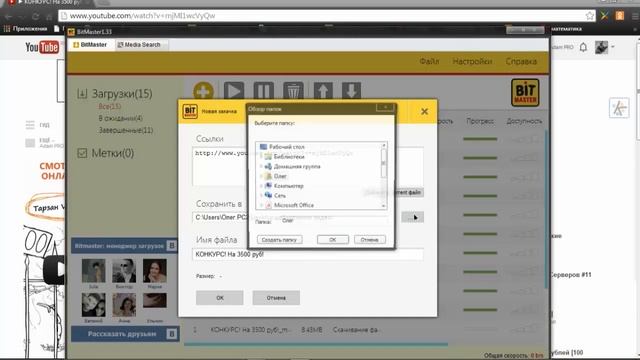
Task: Click the Доступность column header
Action: pos(524,121)
